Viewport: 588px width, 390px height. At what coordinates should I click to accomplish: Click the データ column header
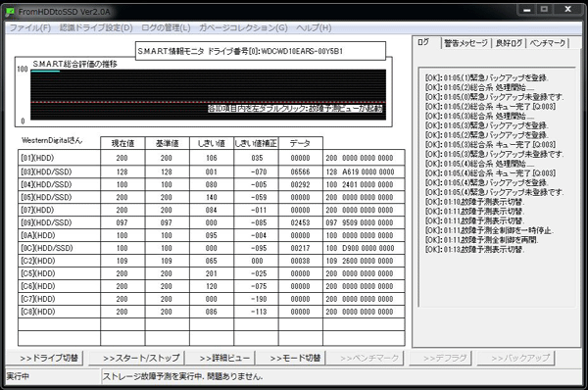point(301,143)
